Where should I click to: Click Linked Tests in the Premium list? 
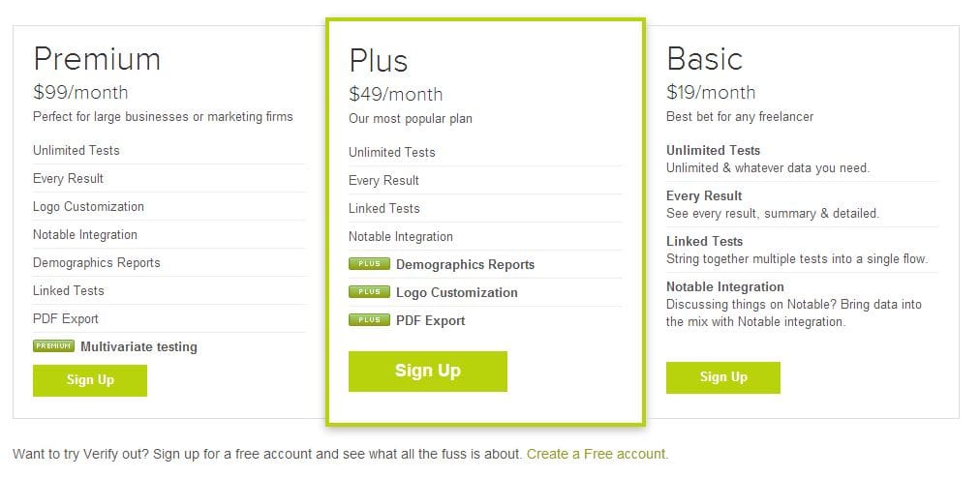click(x=68, y=290)
